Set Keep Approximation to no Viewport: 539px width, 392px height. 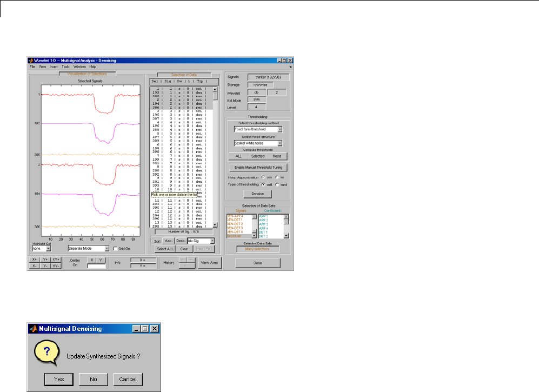(277, 177)
